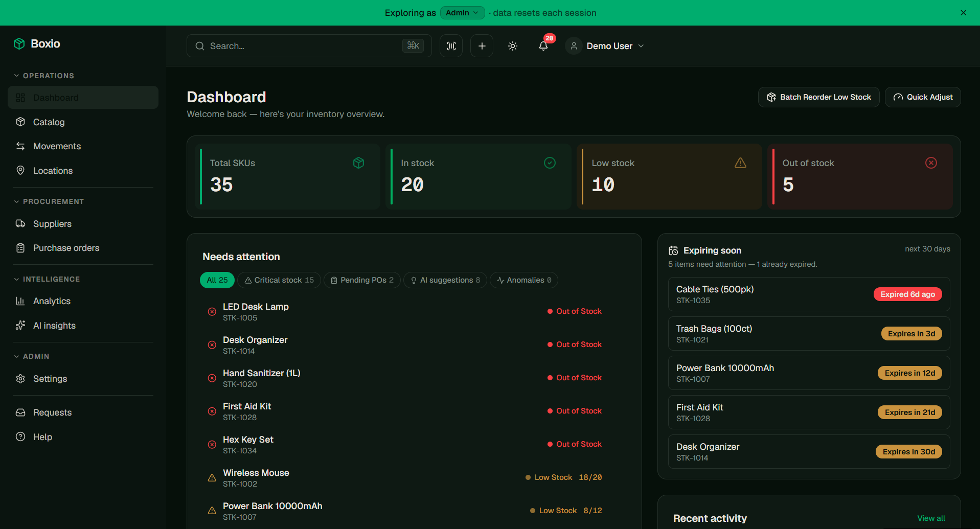Focus the Search input field
Screen dimensions: 980x529
(x=309, y=46)
